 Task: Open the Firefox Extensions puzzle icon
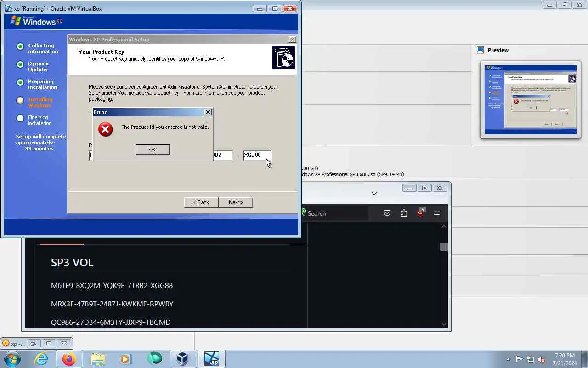point(404,213)
